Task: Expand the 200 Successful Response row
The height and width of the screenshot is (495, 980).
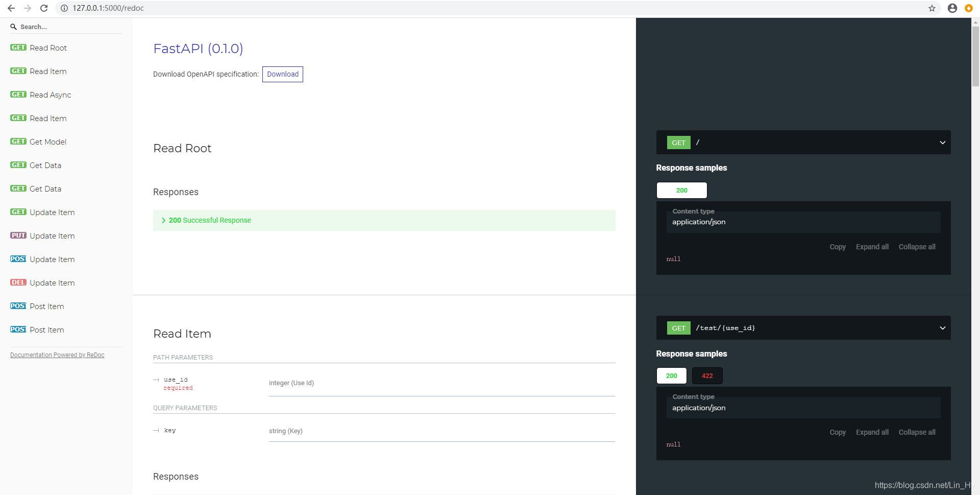Action: (384, 220)
